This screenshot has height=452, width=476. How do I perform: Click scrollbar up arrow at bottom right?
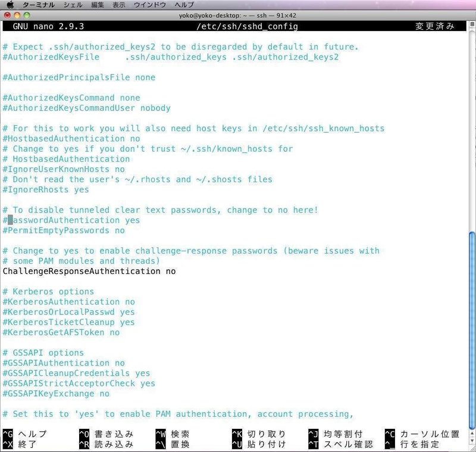coord(472,434)
